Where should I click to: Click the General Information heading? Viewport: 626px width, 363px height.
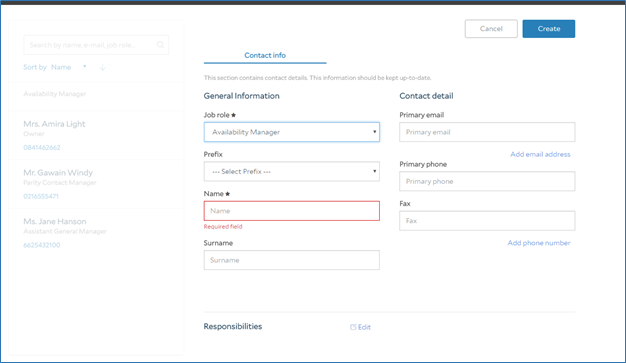(x=242, y=96)
